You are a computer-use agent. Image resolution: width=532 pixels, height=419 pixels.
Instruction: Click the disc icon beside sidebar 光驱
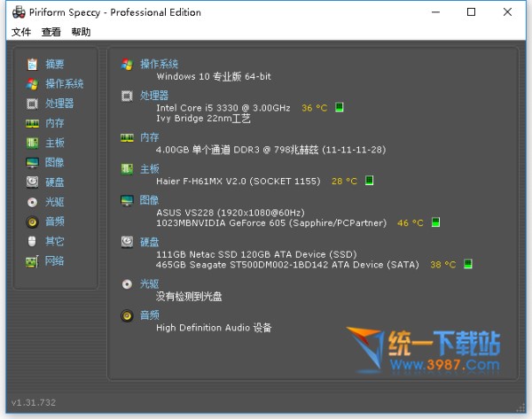click(x=32, y=202)
